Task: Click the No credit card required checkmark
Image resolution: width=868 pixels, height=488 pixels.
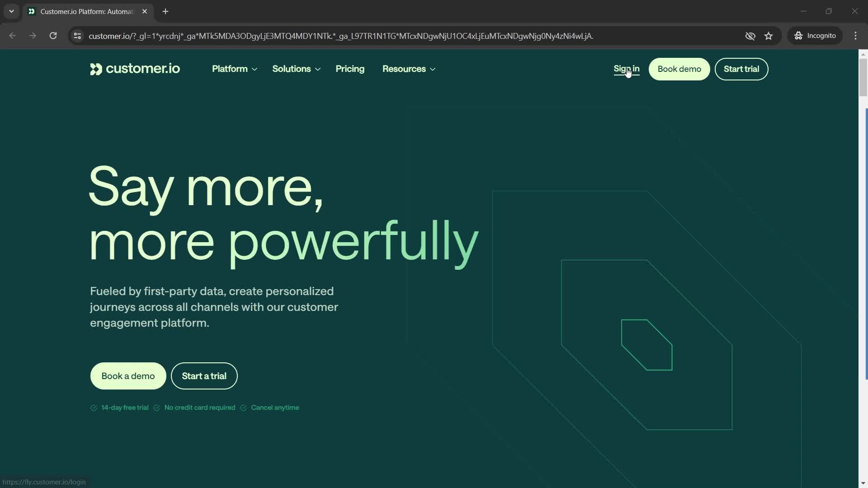Action: click(156, 408)
